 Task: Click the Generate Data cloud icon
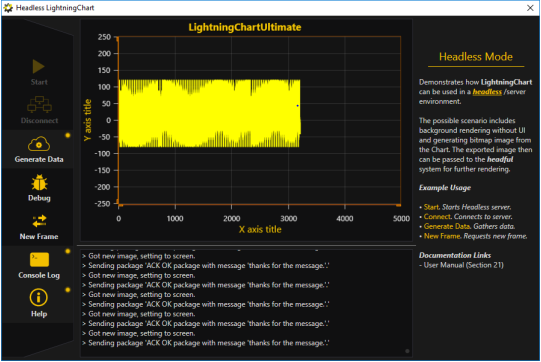[x=39, y=144]
